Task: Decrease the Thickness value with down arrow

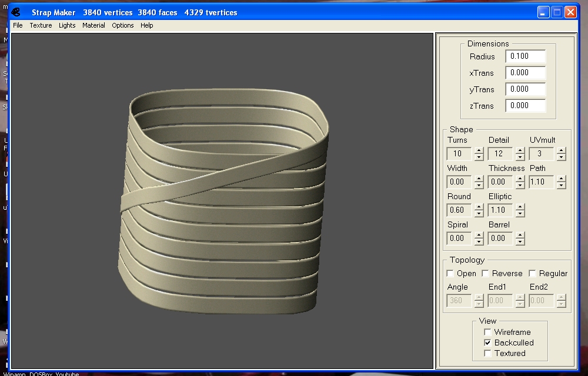Action: pos(520,186)
